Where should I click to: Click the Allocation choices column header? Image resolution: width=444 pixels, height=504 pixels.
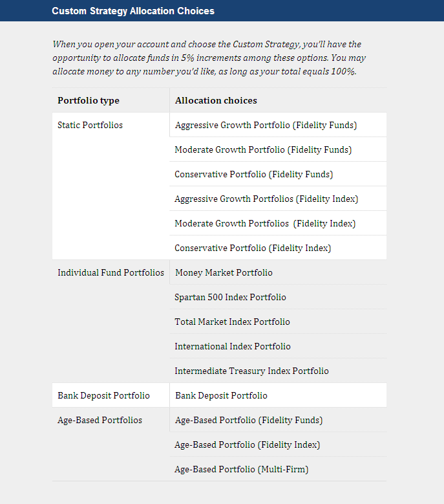[x=216, y=100]
